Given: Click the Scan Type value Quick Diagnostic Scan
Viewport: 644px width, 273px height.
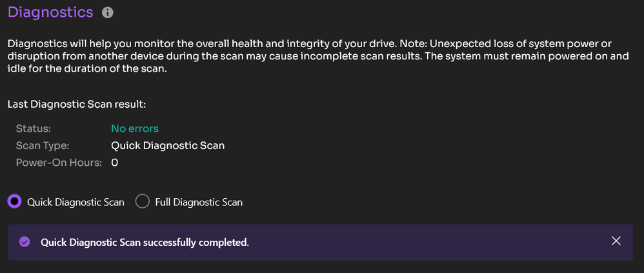Looking at the screenshot, I should pyautogui.click(x=168, y=146).
